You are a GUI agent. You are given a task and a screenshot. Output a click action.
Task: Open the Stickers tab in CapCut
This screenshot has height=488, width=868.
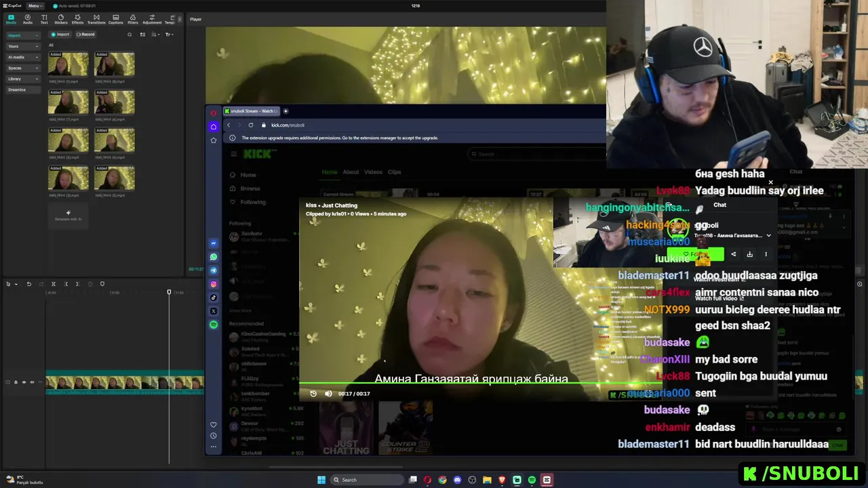[x=61, y=19]
